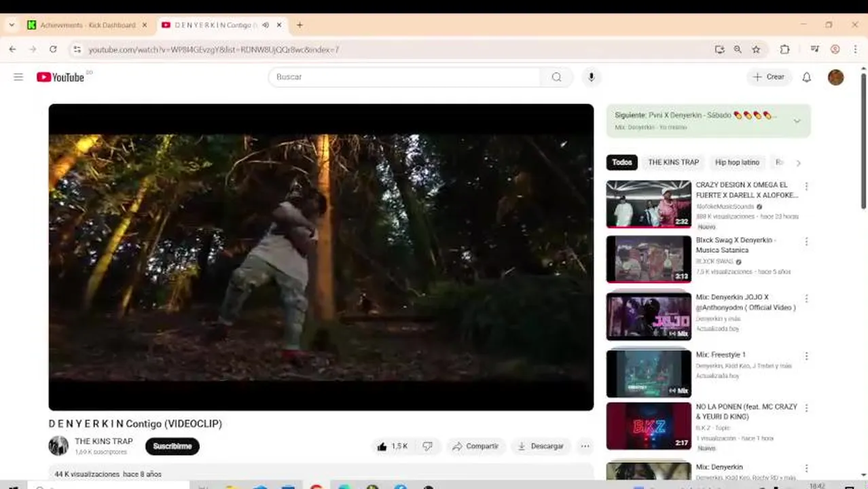Image resolution: width=868 pixels, height=489 pixels.
Task: Click the site information icon in address bar
Action: tap(77, 50)
